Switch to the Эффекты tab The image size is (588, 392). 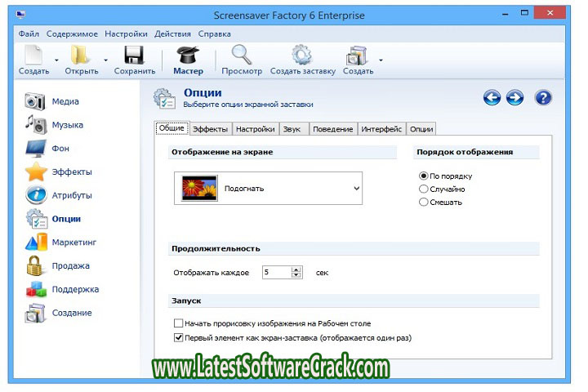[211, 129]
